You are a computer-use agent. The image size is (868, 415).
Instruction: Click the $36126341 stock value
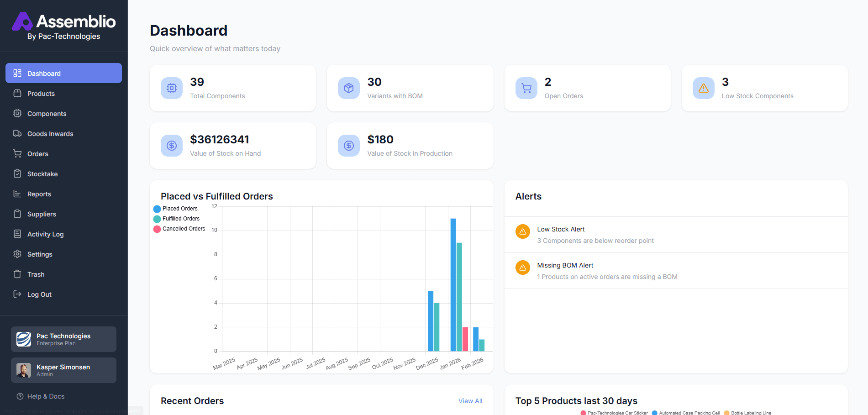220,139
